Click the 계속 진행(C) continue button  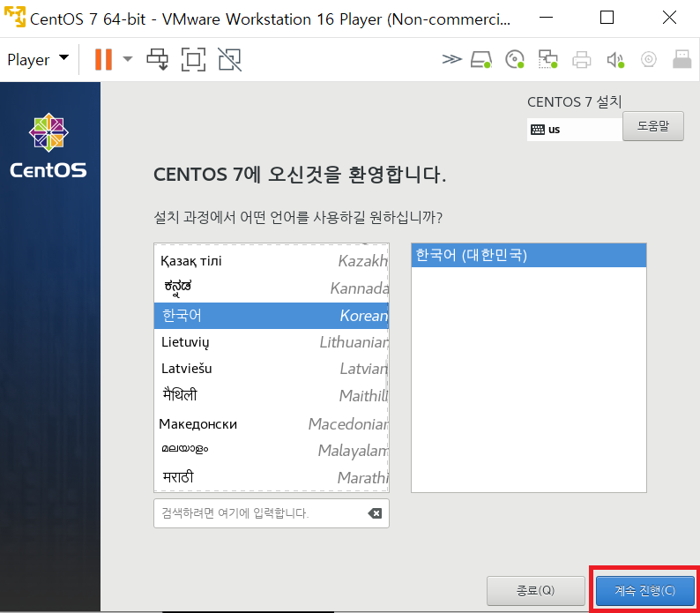pos(644,590)
